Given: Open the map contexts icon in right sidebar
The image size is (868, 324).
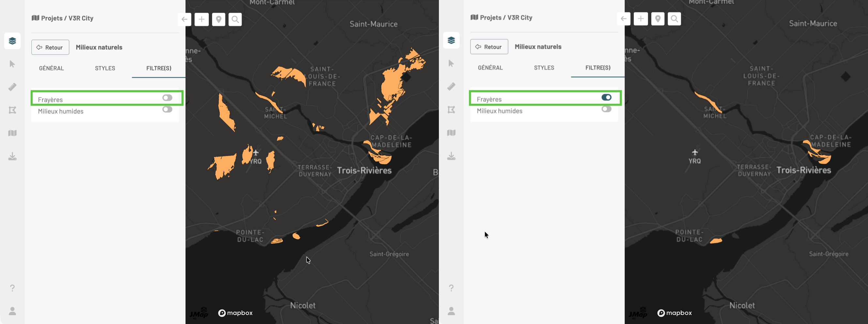Looking at the screenshot, I should [451, 133].
